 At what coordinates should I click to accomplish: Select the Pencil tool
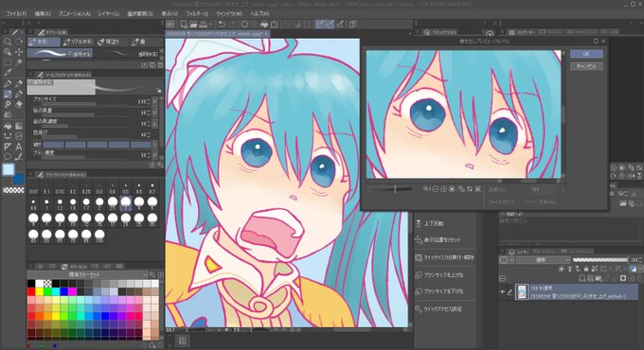coord(19,83)
